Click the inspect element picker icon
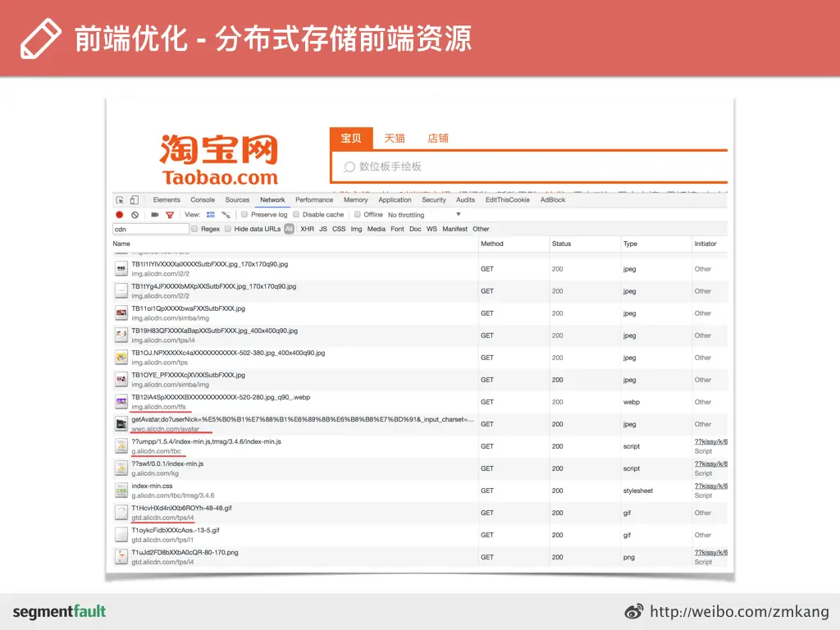Screen dimensions: 840x630 [120, 200]
